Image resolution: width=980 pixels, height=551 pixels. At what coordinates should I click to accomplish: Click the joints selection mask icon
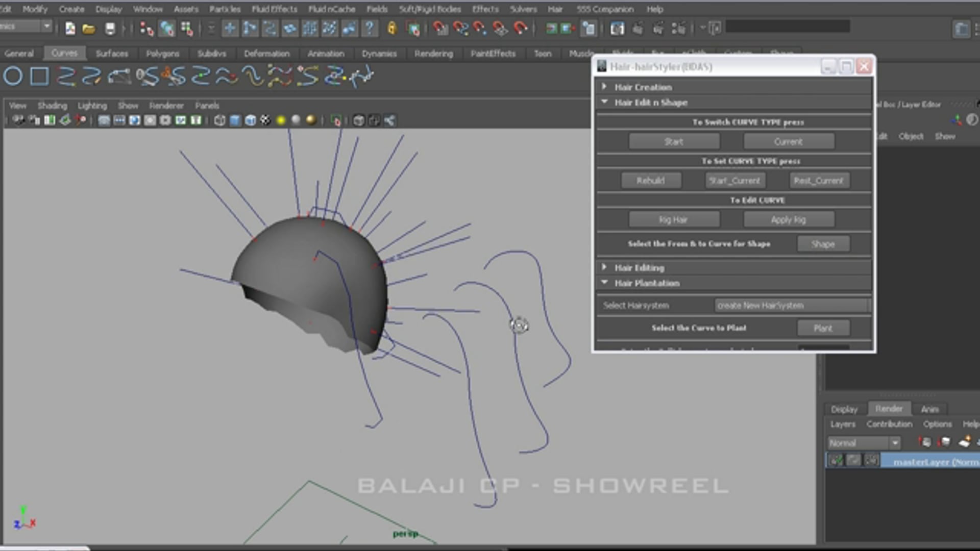click(x=250, y=29)
